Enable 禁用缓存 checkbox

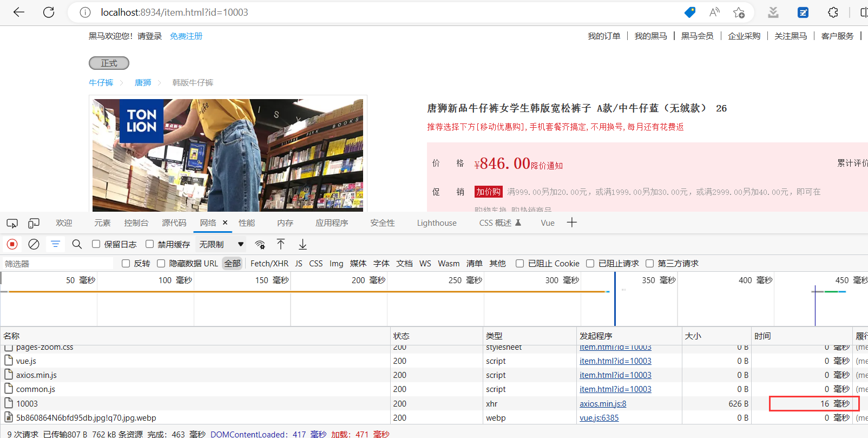coord(149,244)
